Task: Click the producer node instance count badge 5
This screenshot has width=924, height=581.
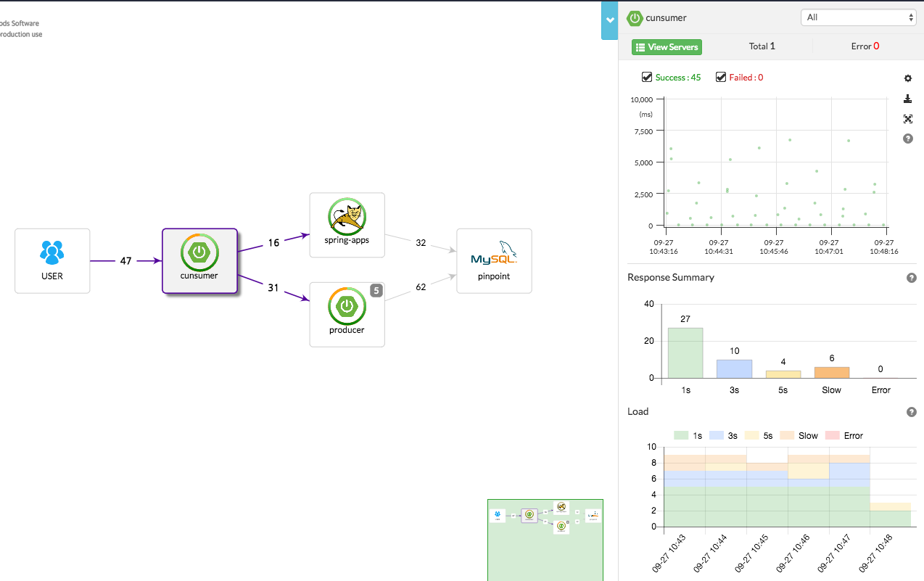Action: [x=376, y=291]
